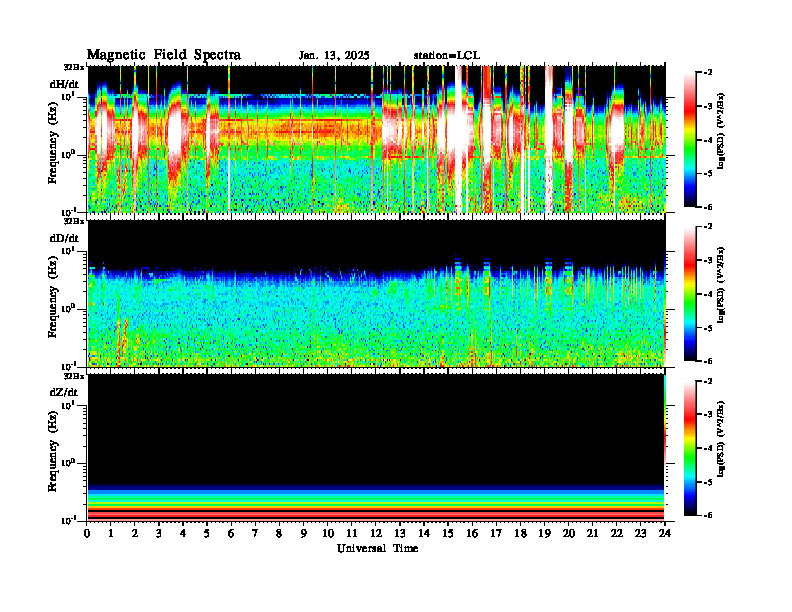Click the "9" hour tick label

coord(303,534)
